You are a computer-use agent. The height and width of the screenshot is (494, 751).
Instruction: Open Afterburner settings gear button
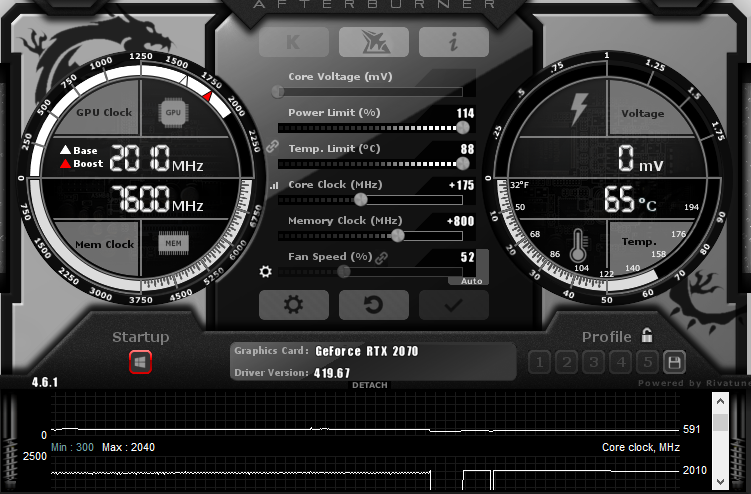[x=294, y=305]
